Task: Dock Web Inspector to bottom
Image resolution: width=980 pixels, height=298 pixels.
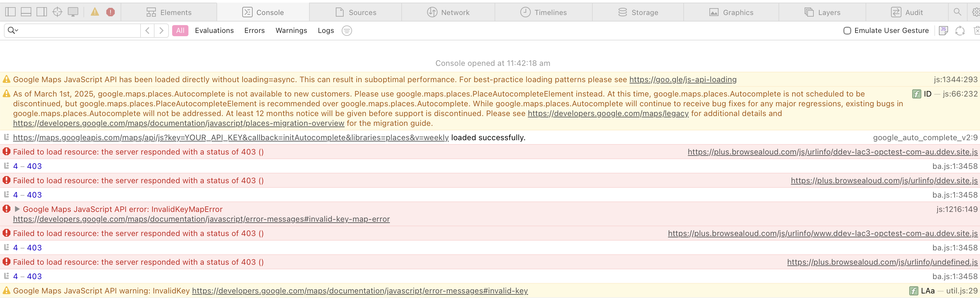Action: pos(26,12)
